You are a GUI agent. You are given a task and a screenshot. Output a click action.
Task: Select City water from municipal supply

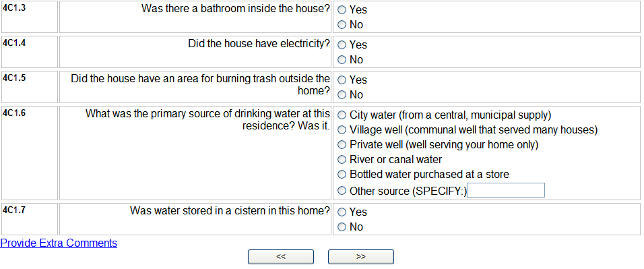pyautogui.click(x=342, y=115)
